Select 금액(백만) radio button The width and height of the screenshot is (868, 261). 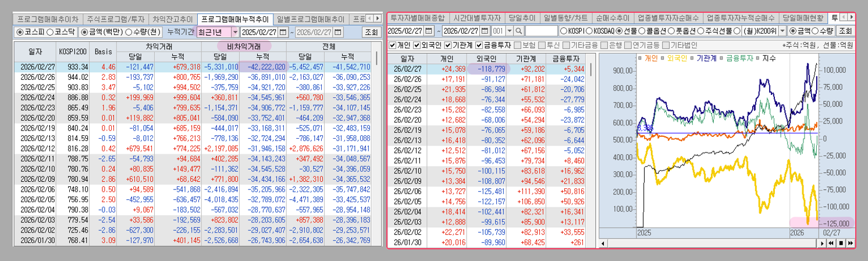pos(84,31)
